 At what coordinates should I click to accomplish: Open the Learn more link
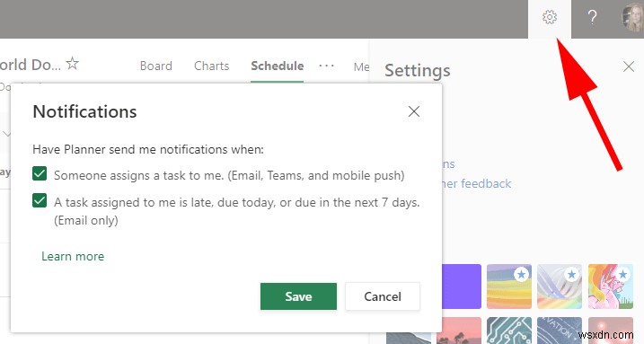coord(73,256)
